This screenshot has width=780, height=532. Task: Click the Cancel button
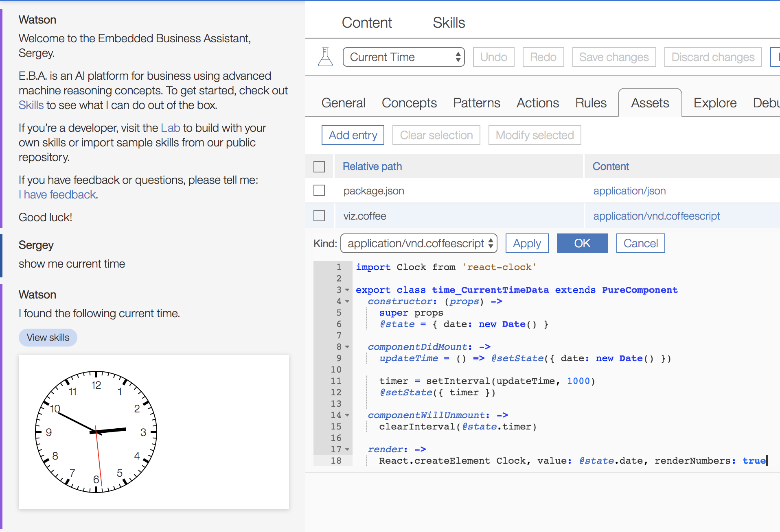(x=640, y=243)
